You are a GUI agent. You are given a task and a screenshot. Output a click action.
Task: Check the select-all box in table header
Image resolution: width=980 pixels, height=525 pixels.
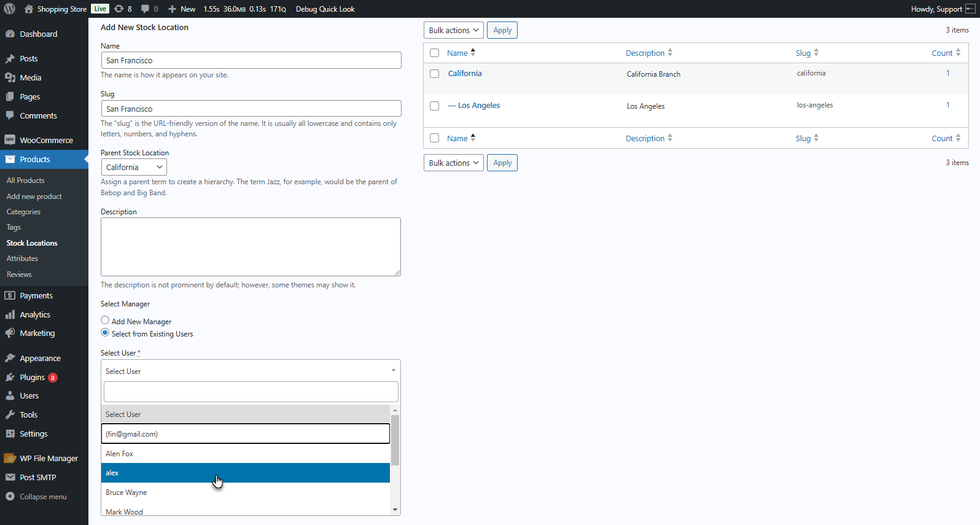(x=435, y=53)
